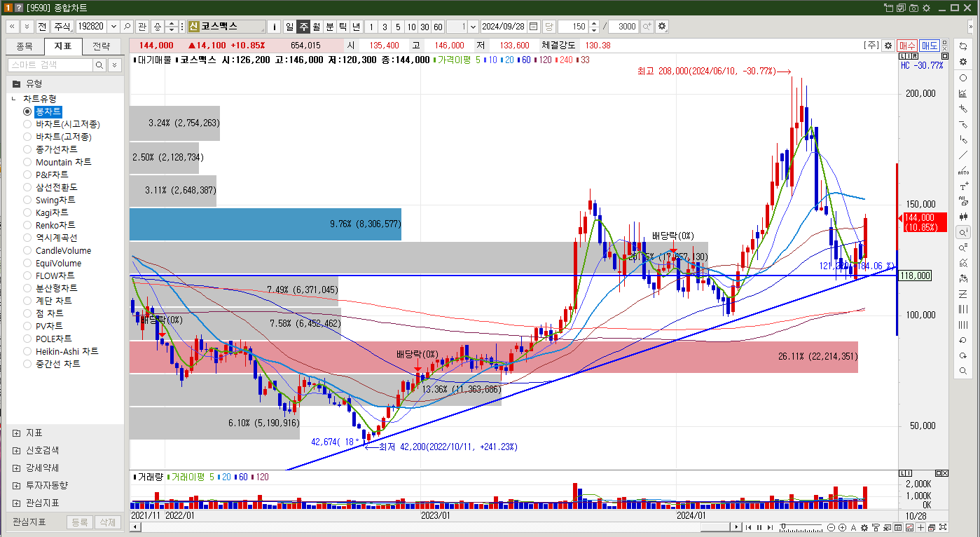Select 종가선차트 radio option
Viewport: 980px width, 537px height.
27,149
